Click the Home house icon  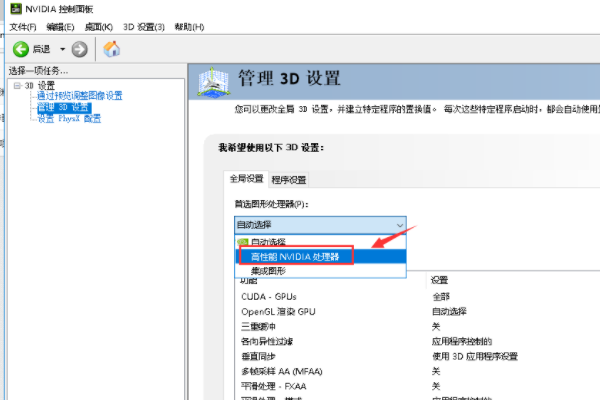click(112, 48)
